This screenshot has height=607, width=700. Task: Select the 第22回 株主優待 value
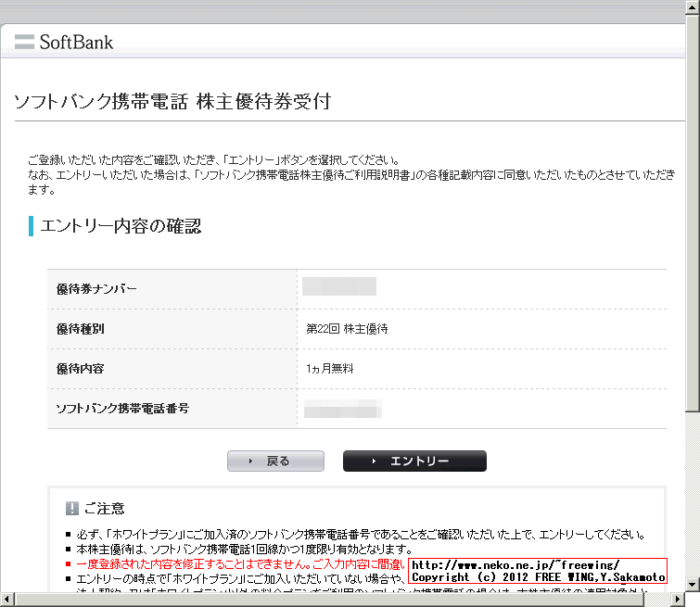(x=347, y=329)
